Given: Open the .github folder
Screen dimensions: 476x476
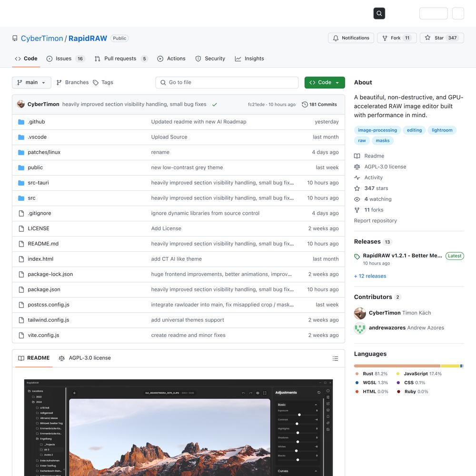Looking at the screenshot, I should (x=37, y=122).
